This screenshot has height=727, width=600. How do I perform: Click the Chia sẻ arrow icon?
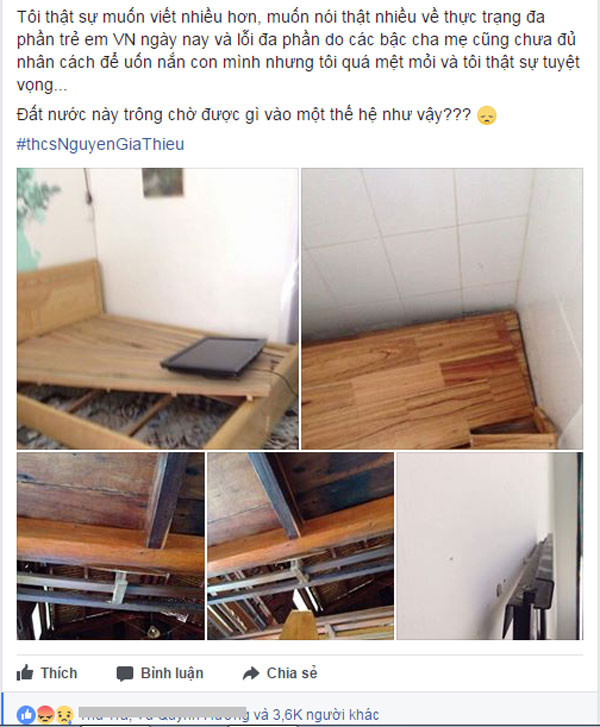point(251,673)
